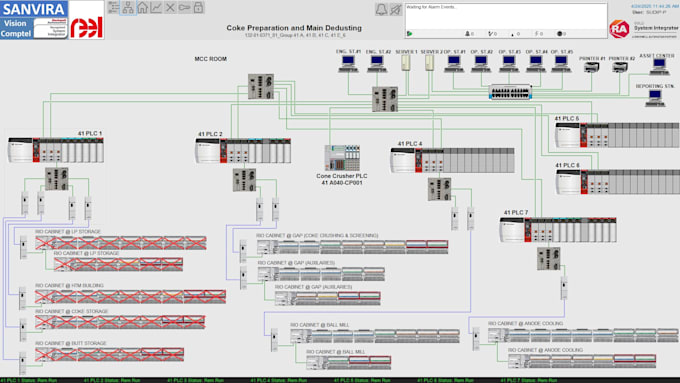Select the ENG. ST.#1 workstation icon
The image size is (680, 383).
348,63
